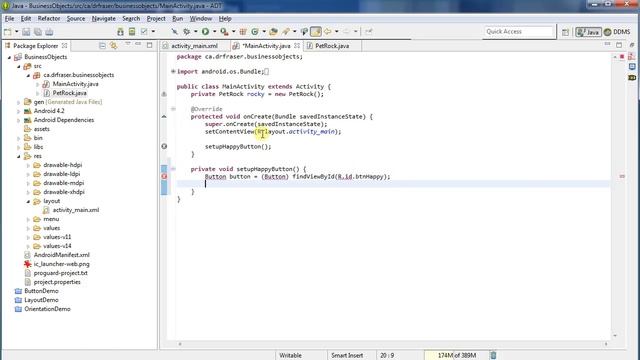
Task: Open the Android Virtual Device Manager icon
Action: point(132,32)
